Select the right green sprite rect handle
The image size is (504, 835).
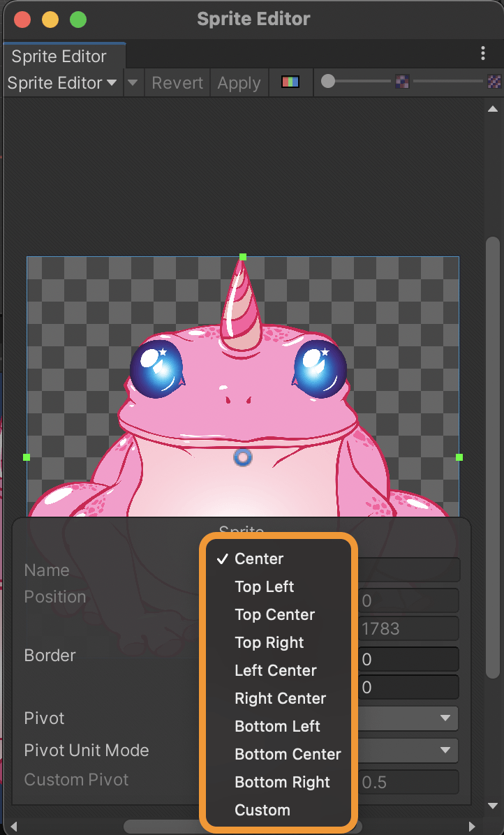click(459, 457)
